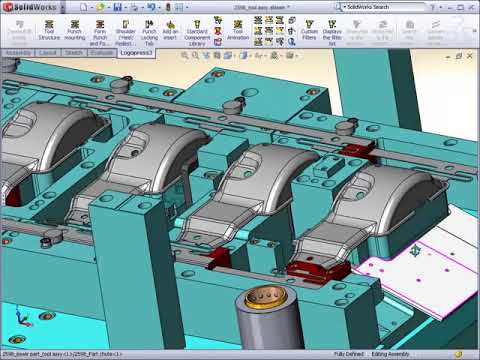Screen dimensions: 480x360
Task: Print using the printer icon
Action: coord(135,7)
